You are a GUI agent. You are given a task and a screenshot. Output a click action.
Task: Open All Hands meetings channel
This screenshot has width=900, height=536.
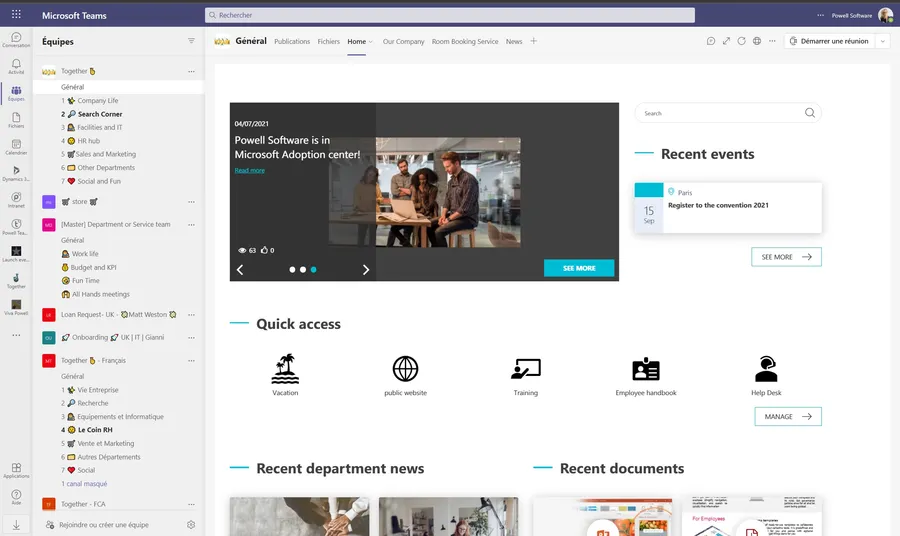point(100,294)
